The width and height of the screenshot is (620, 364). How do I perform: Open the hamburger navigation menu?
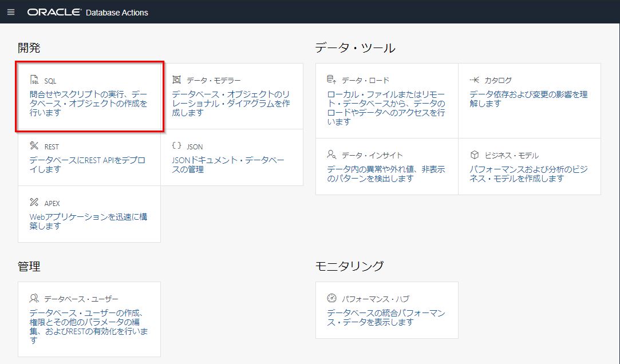pos(11,12)
